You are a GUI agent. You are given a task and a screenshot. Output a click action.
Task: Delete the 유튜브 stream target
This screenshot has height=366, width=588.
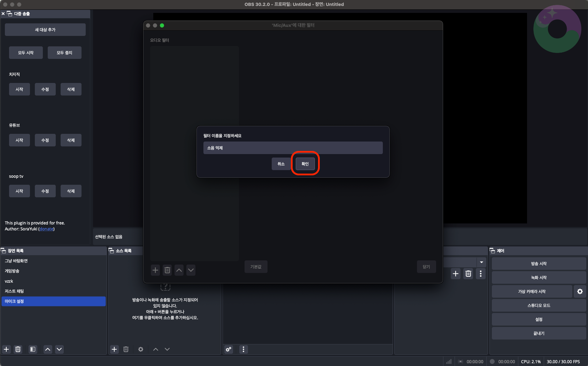[71, 140]
